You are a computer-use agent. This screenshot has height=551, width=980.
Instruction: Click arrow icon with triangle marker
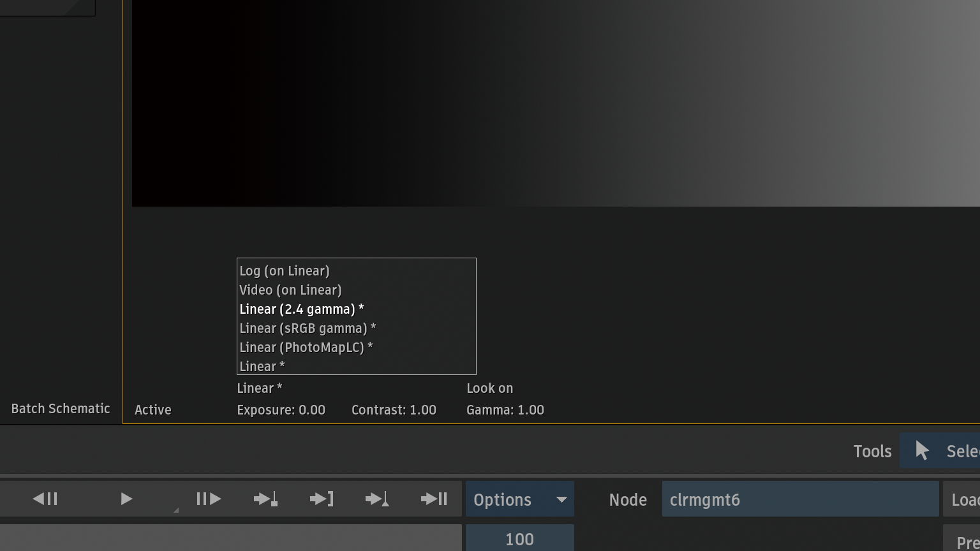click(x=377, y=499)
